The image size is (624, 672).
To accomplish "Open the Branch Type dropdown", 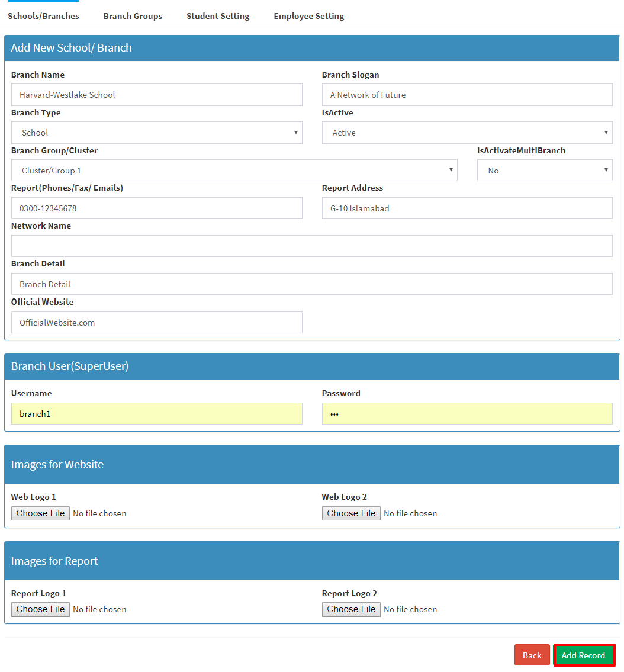I will (x=157, y=133).
